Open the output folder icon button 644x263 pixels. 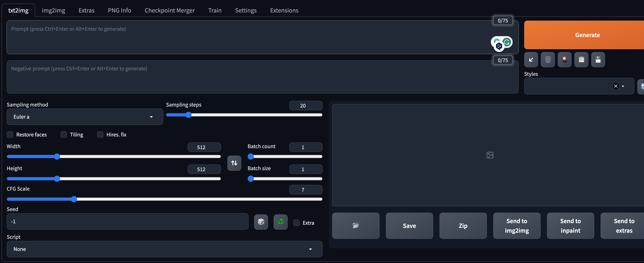(355, 226)
